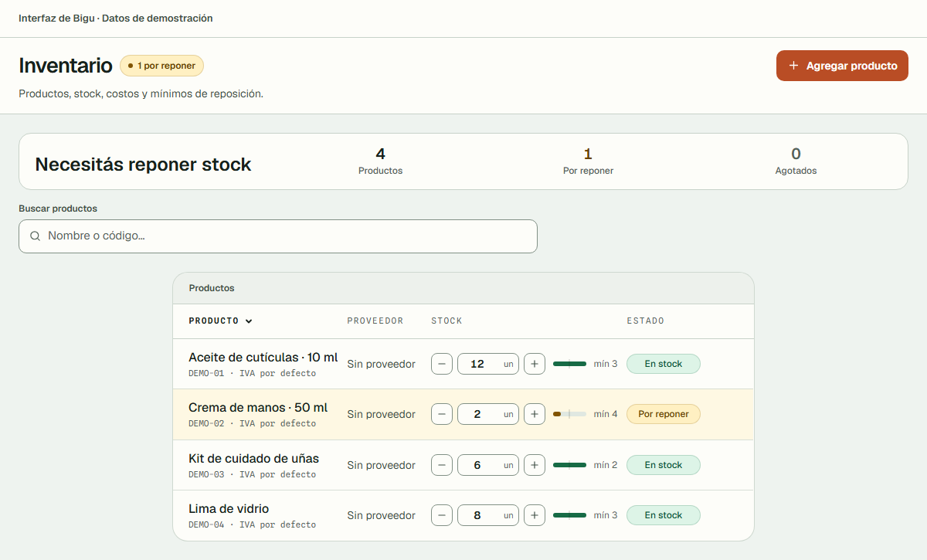Decrease stock for Lima de vidrio

[442, 515]
